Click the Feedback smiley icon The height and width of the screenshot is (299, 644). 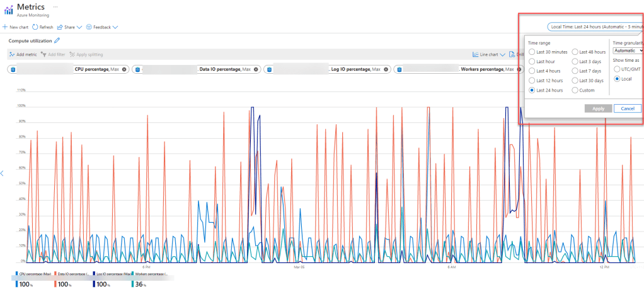pyautogui.click(x=89, y=27)
